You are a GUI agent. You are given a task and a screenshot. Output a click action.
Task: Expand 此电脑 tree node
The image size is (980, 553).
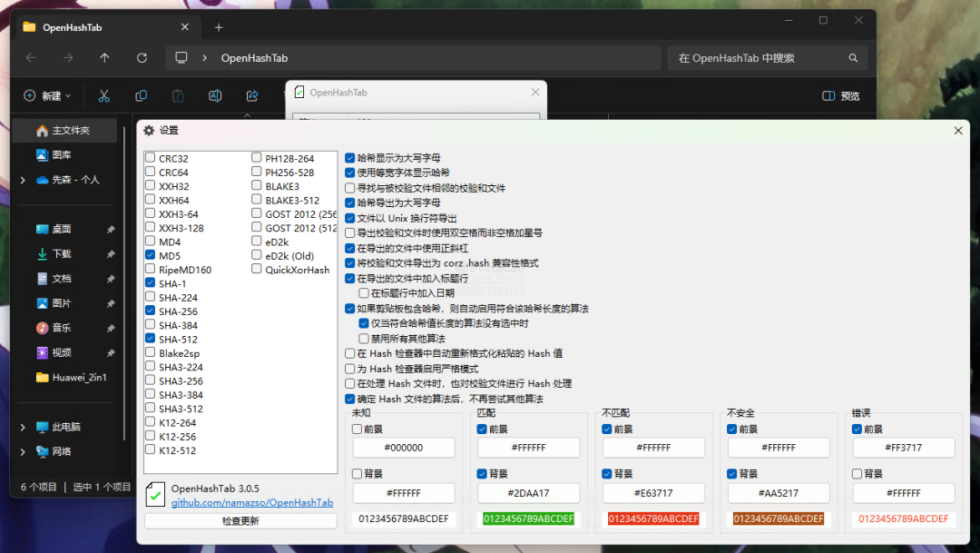[x=23, y=428]
